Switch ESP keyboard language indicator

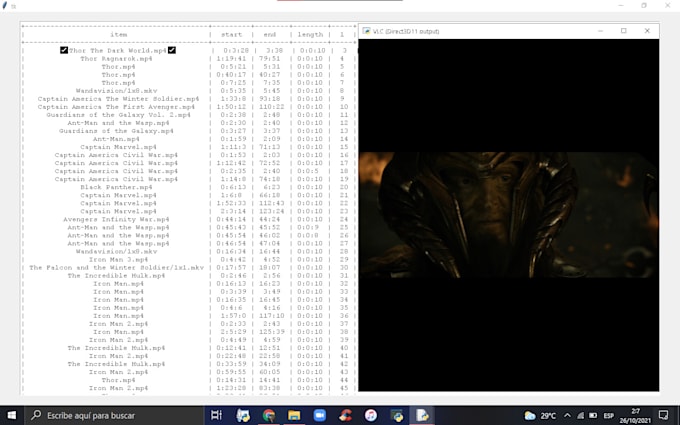[x=608, y=415]
